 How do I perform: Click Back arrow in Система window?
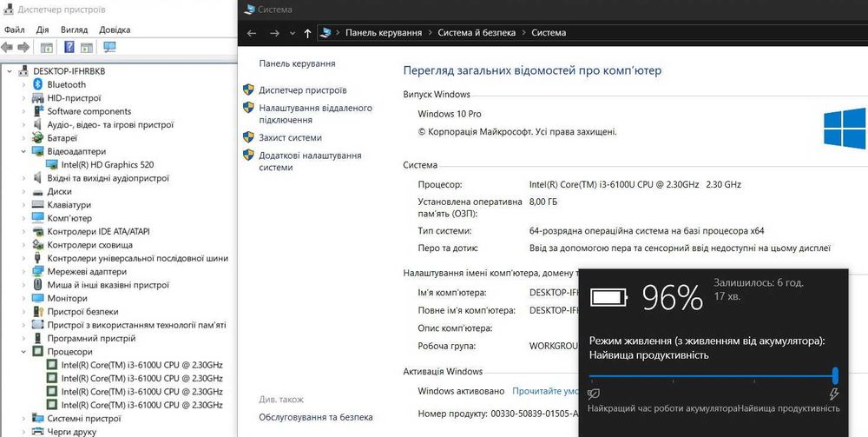(252, 33)
